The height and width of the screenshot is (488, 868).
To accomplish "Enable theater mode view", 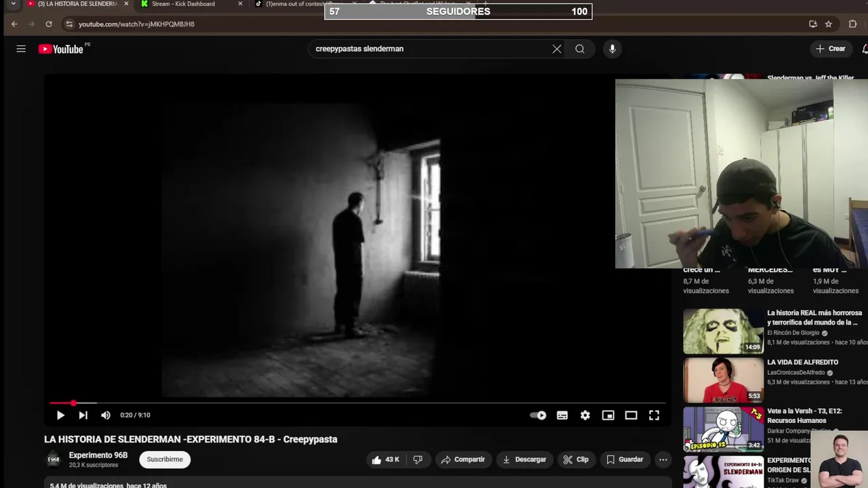I will coord(631,415).
